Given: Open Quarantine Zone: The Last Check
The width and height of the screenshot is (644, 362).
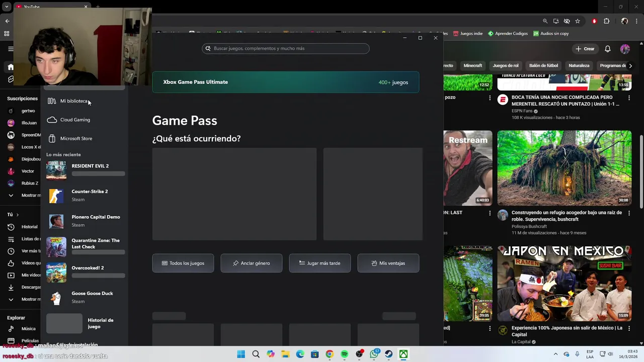Looking at the screenshot, I should click(x=85, y=247).
